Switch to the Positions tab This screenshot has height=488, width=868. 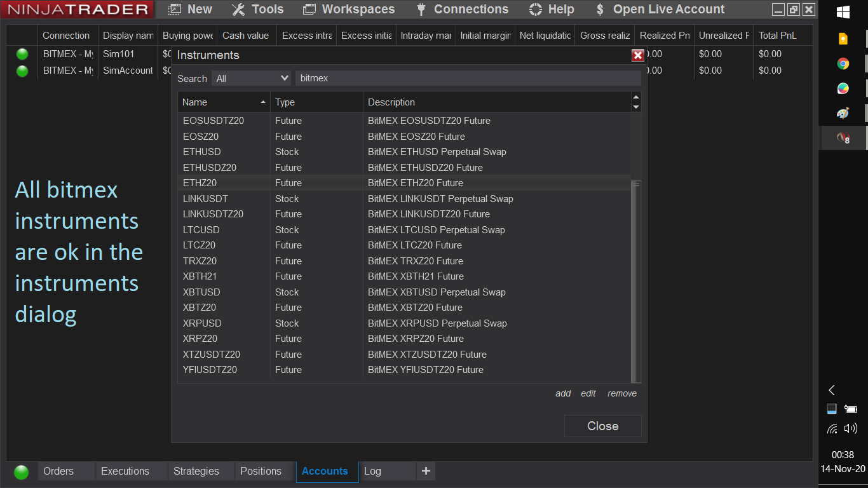click(261, 471)
